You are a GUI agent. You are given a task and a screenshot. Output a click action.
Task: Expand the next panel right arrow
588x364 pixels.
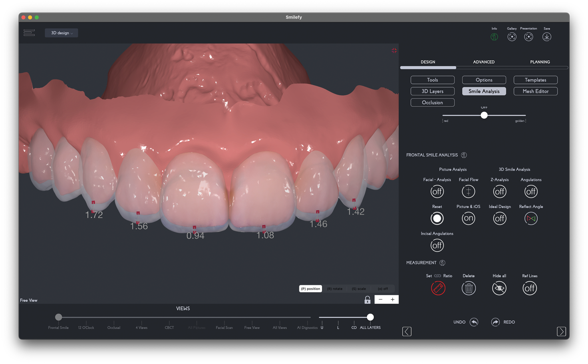coord(561,331)
